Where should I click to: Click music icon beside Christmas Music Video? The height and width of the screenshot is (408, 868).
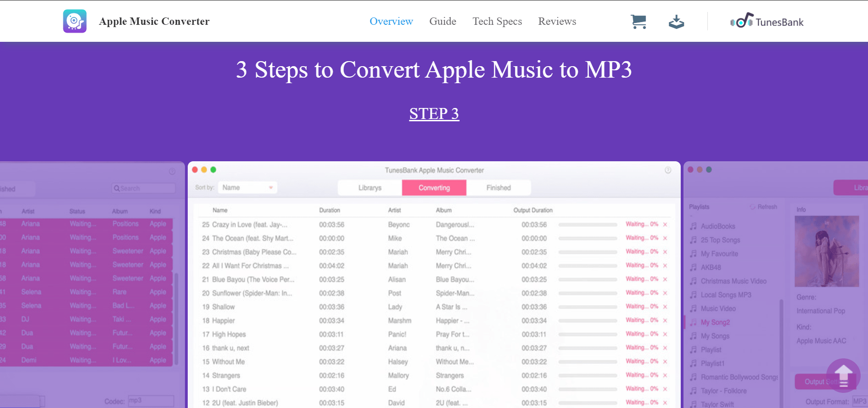tap(694, 281)
